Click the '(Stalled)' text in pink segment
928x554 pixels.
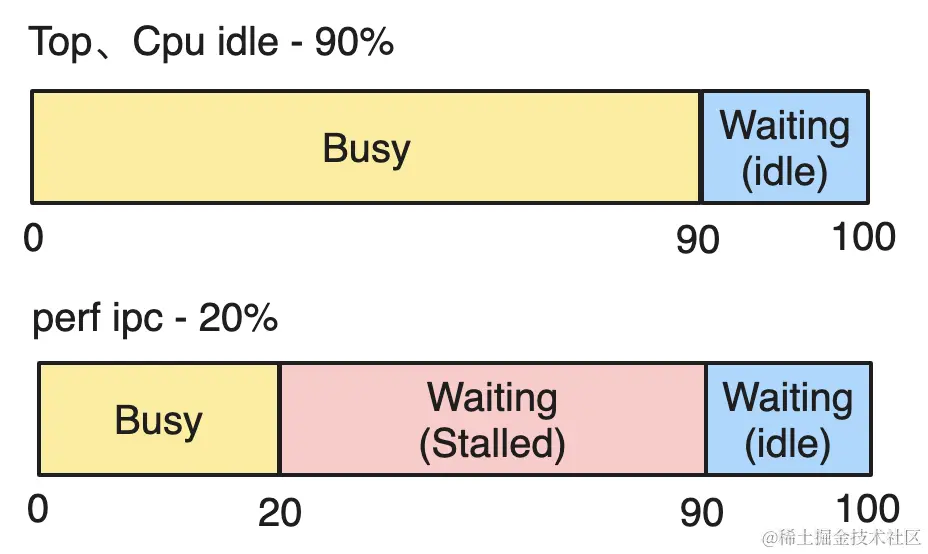point(492,443)
